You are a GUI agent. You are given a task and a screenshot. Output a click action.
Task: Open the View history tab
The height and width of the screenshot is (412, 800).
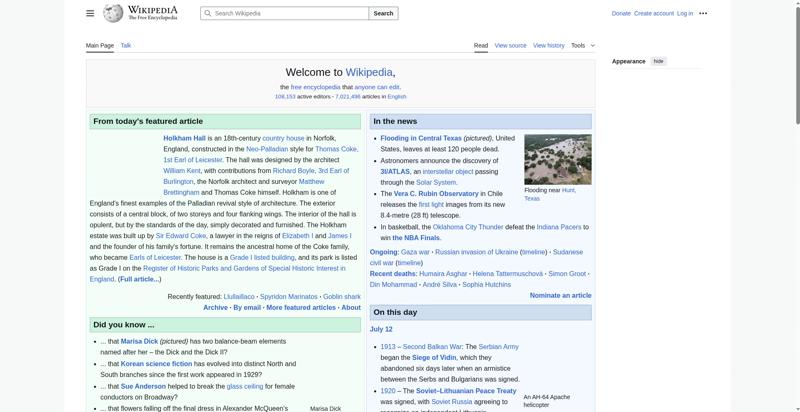[548, 45]
